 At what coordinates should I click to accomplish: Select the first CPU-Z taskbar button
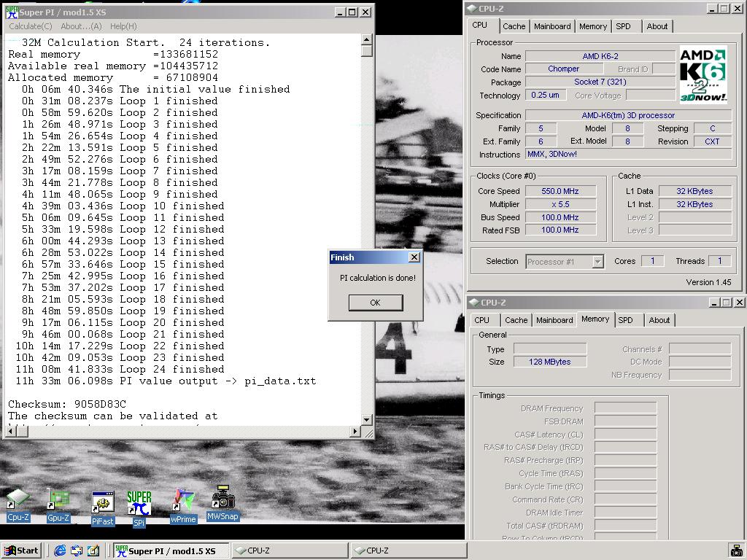290,551
